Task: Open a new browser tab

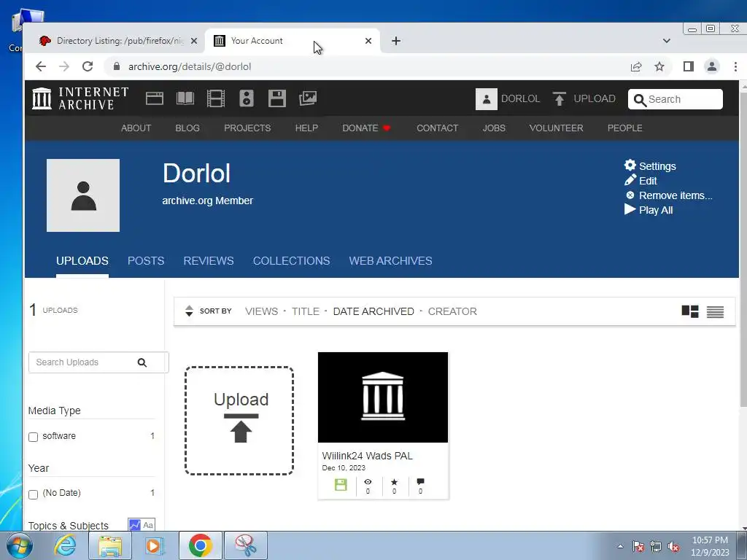Action: pyautogui.click(x=396, y=41)
